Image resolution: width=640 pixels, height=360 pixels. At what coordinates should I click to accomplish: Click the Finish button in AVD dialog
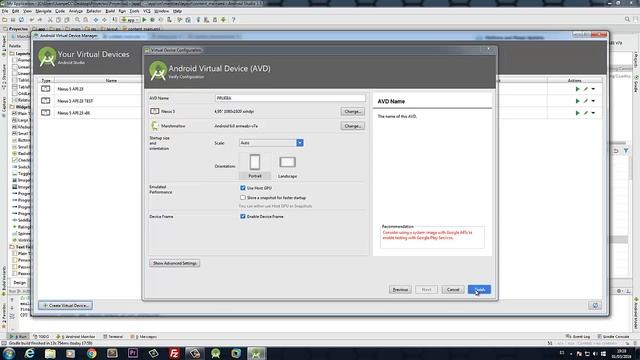[479, 289]
